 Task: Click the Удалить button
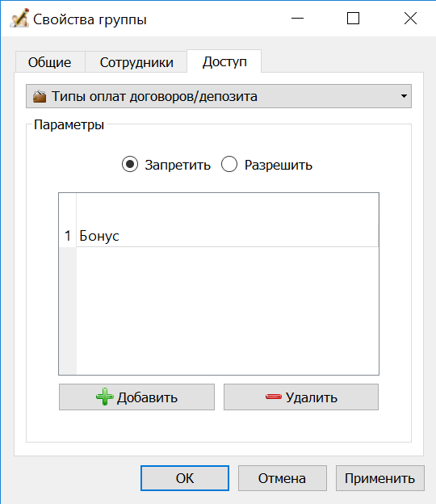[x=301, y=397]
